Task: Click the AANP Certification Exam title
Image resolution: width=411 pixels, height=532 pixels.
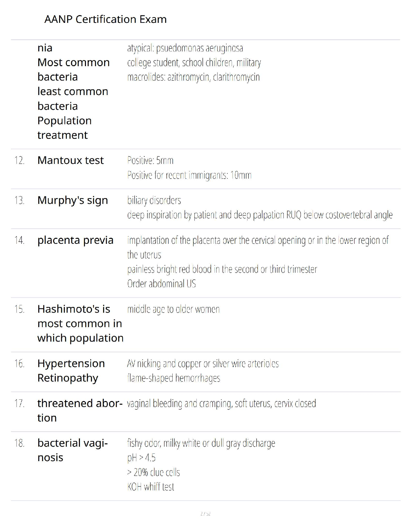Action: (105, 19)
